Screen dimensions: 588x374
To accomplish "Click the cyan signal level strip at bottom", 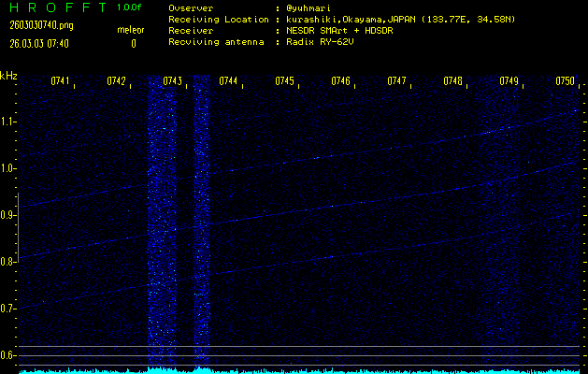I will pos(294,370).
